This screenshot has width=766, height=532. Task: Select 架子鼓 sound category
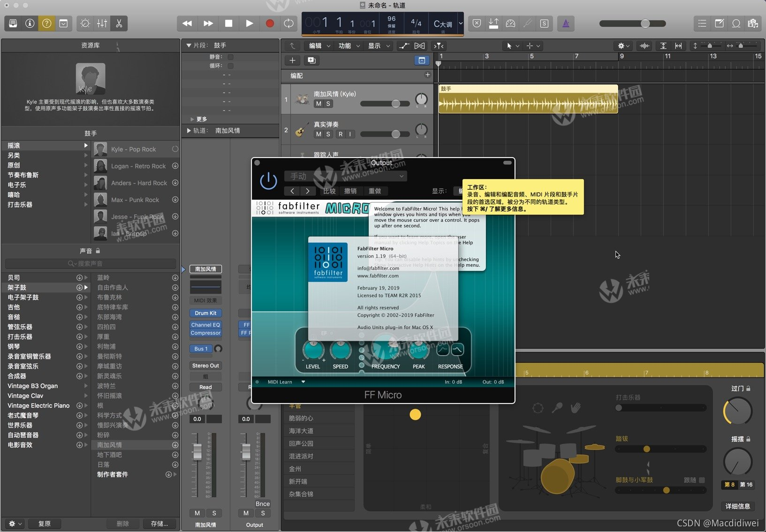click(x=46, y=287)
